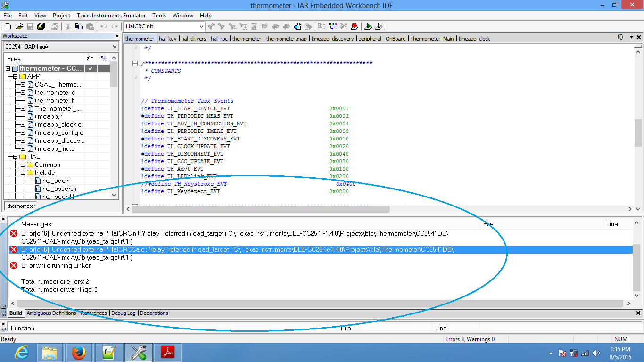Switch to the hal_key editor tab

click(168, 39)
